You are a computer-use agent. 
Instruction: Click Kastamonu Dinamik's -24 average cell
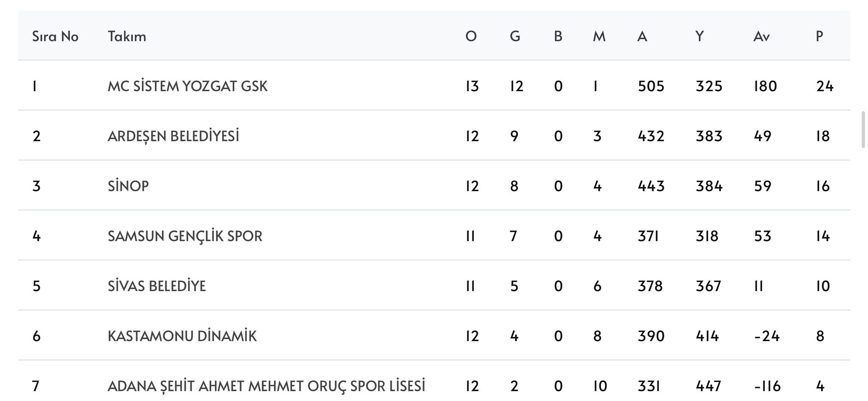pos(767,337)
